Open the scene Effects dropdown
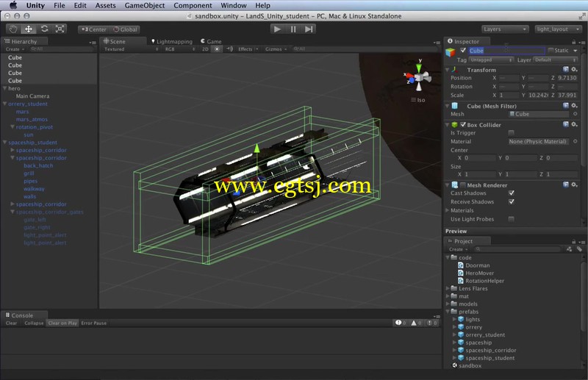Image resolution: width=588 pixels, height=380 pixels. 248,49
